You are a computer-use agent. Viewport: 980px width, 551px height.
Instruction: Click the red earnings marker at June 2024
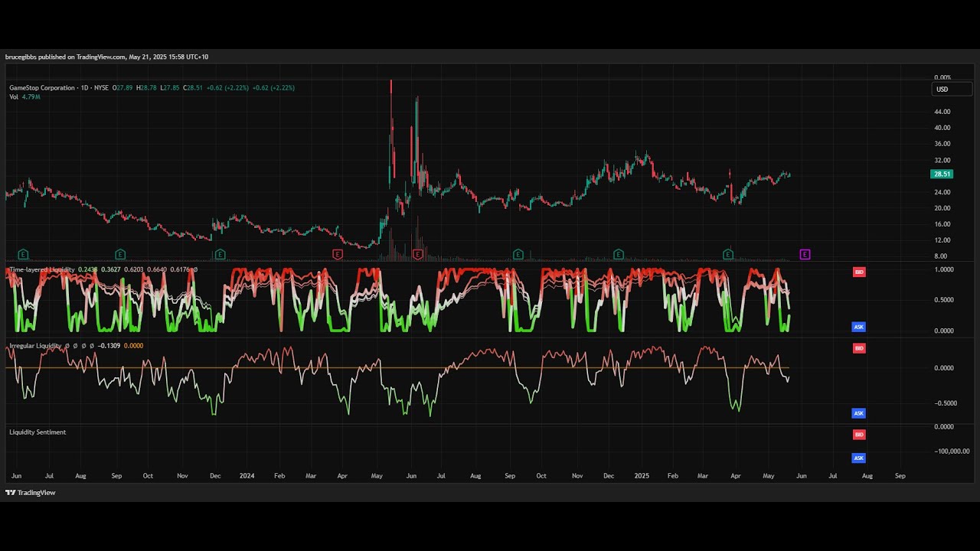[418, 254]
